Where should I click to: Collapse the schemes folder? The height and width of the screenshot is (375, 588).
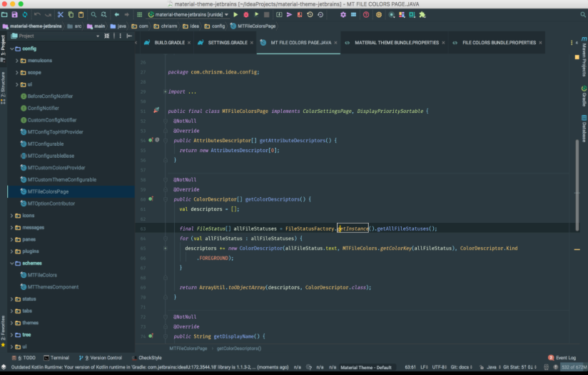pos(12,263)
